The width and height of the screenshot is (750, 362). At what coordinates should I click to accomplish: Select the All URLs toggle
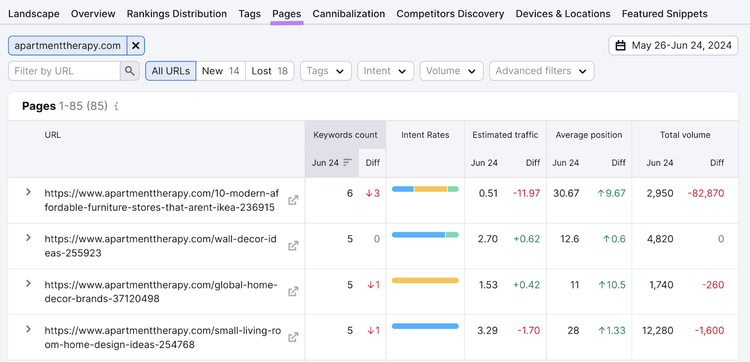(x=171, y=71)
